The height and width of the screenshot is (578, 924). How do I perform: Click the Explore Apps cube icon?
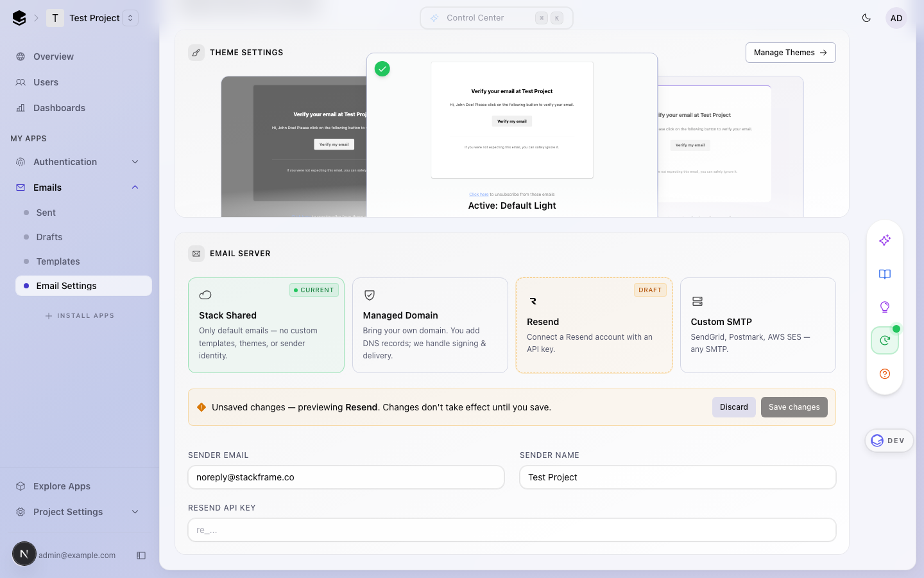coord(21,486)
